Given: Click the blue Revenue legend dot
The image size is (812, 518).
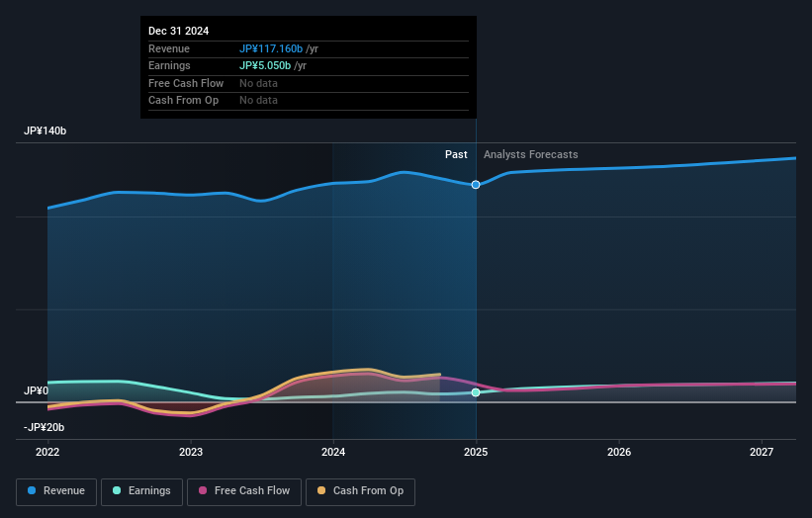Looking at the screenshot, I should 32,490.
